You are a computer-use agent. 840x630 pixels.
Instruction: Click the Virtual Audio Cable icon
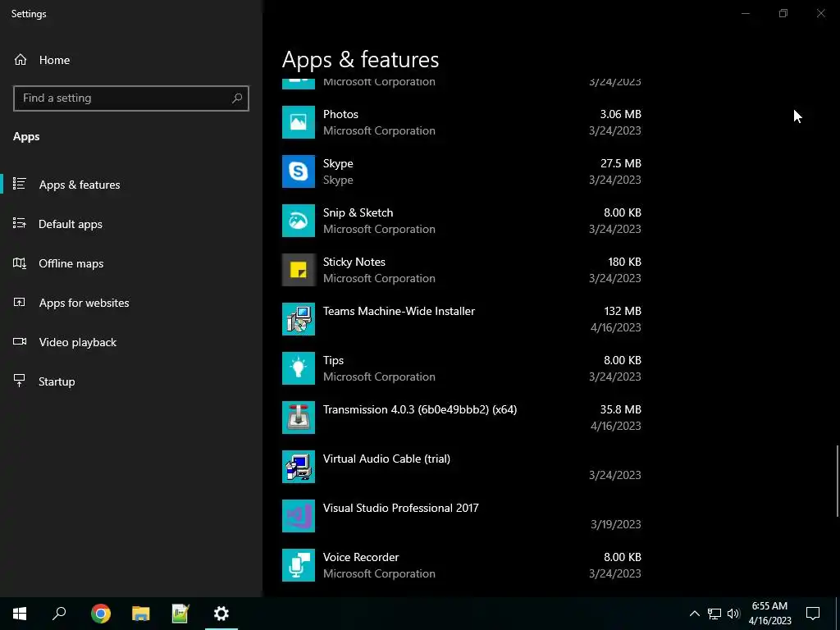299,467
